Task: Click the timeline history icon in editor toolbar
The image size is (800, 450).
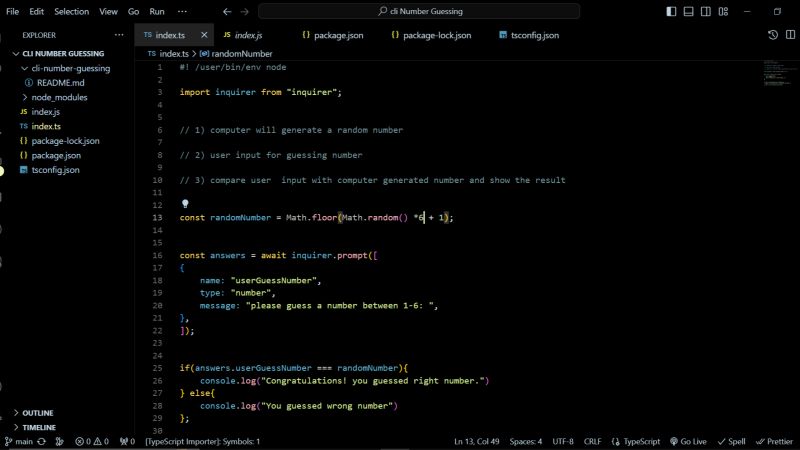Action: [x=773, y=35]
